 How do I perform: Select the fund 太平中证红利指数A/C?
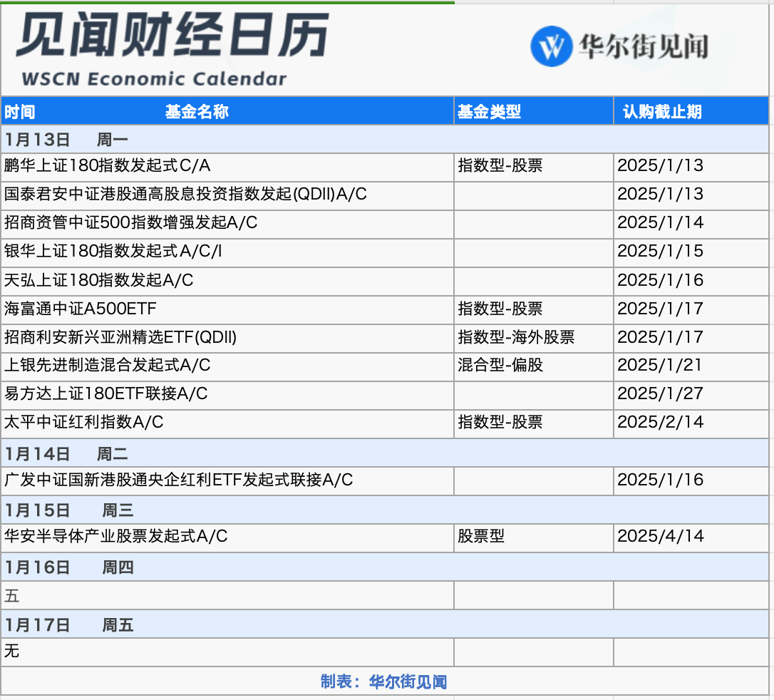84,423
